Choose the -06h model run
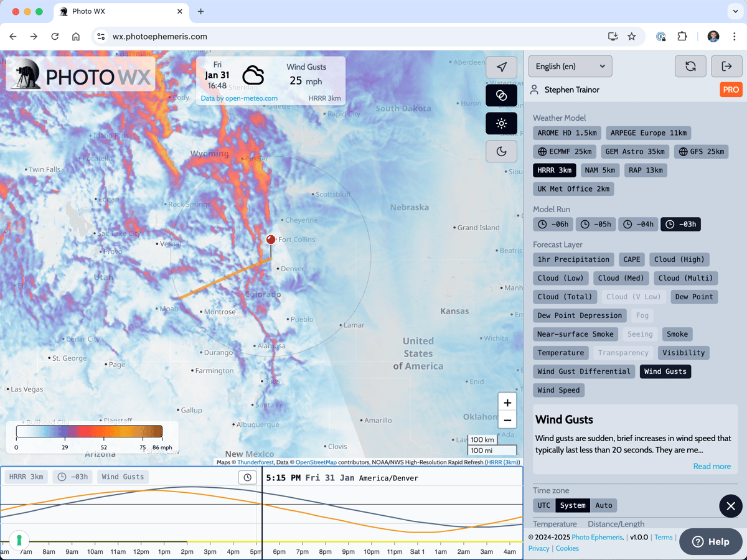This screenshot has height=560, width=747. [553, 225]
